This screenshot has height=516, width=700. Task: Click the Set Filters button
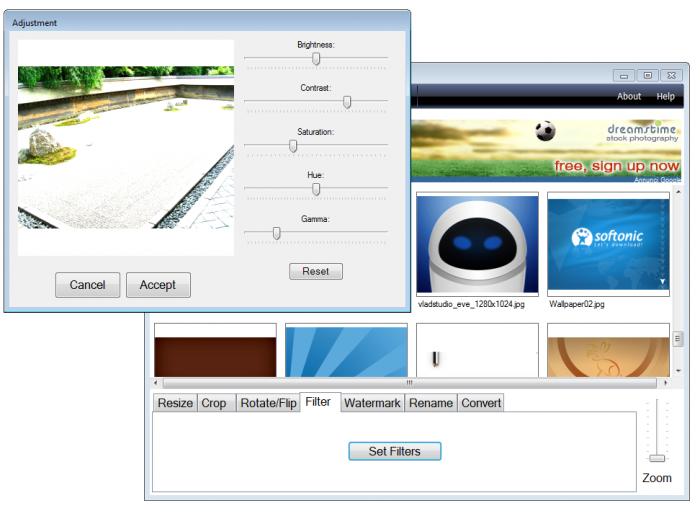point(395,451)
